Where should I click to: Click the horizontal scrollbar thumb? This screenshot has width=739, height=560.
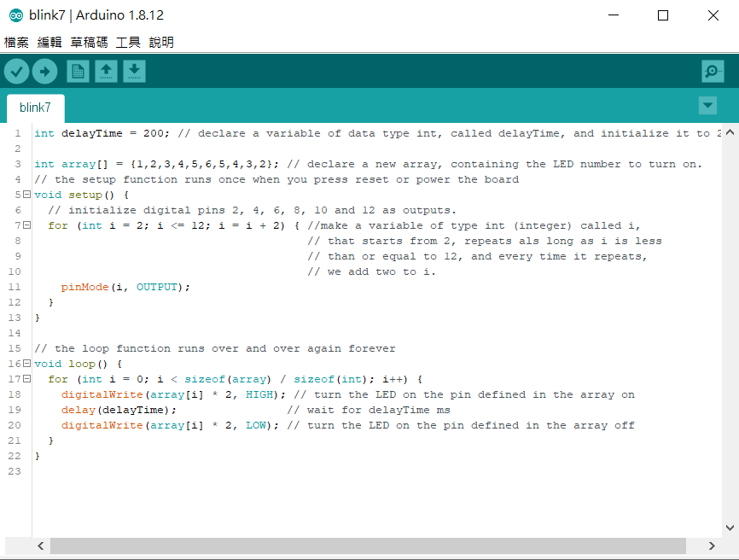(367, 545)
